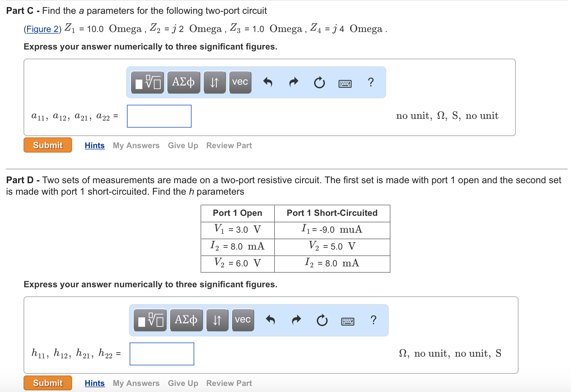571x392 pixels.
Task: Click the subscript/superscript arrows icon in Part C toolbar
Action: click(214, 82)
